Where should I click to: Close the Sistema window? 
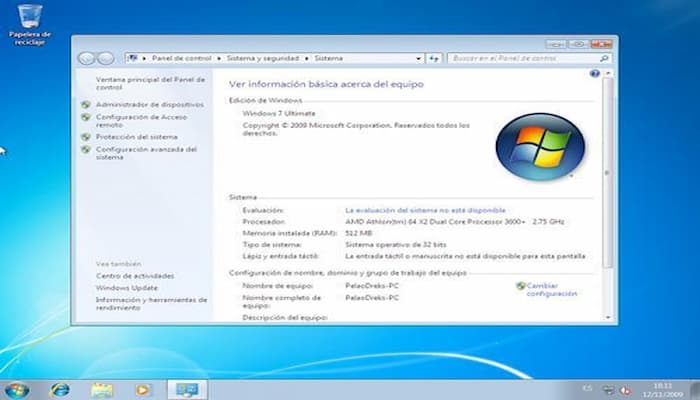click(x=601, y=44)
